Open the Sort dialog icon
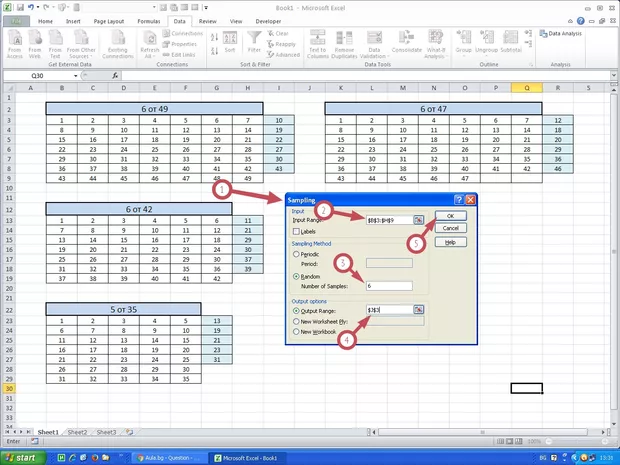The image size is (620, 465). point(230,42)
